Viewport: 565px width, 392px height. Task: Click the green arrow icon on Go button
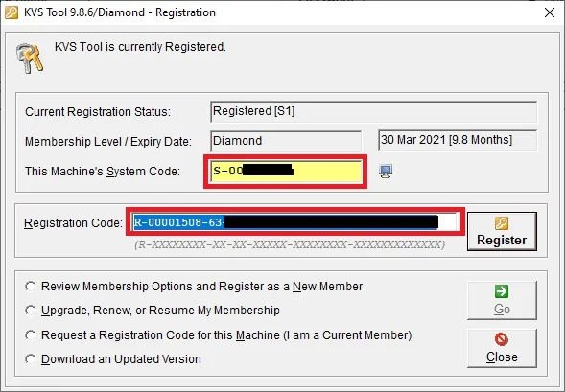click(x=502, y=291)
